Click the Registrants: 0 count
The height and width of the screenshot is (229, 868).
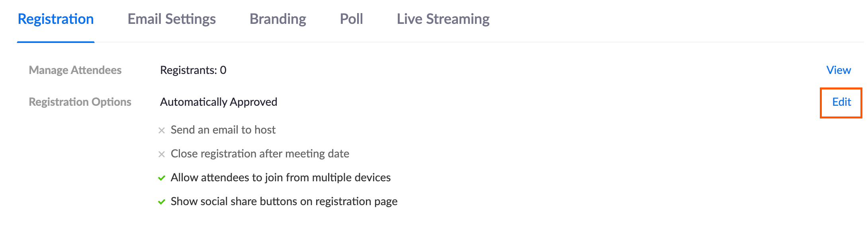click(193, 70)
